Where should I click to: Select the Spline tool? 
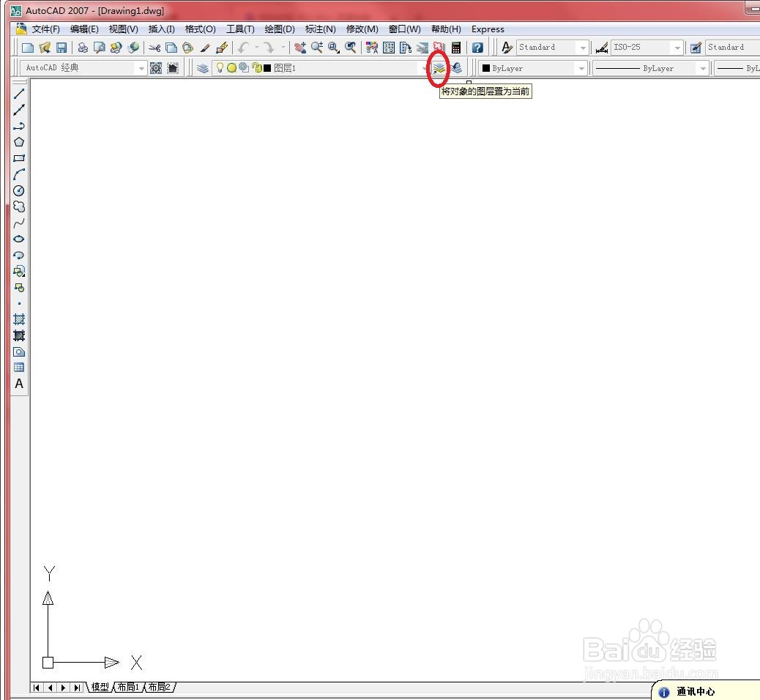click(x=19, y=223)
